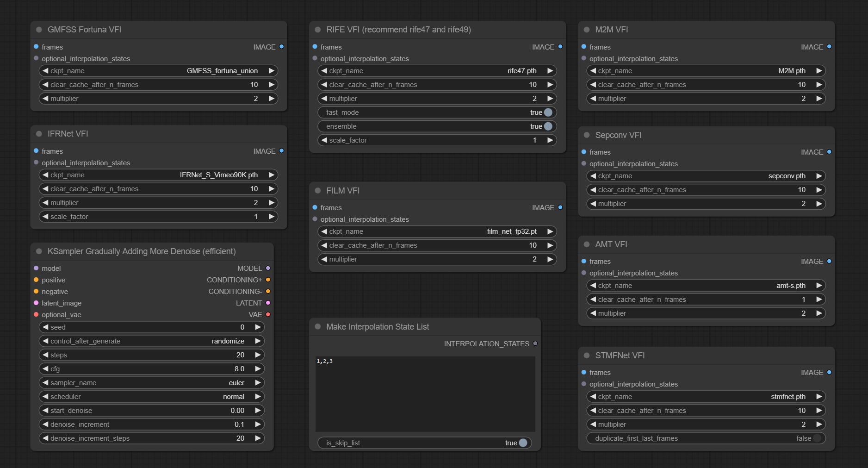Click the optional_vae input socket on KSampler node
The width and height of the screenshot is (868, 468).
point(36,314)
